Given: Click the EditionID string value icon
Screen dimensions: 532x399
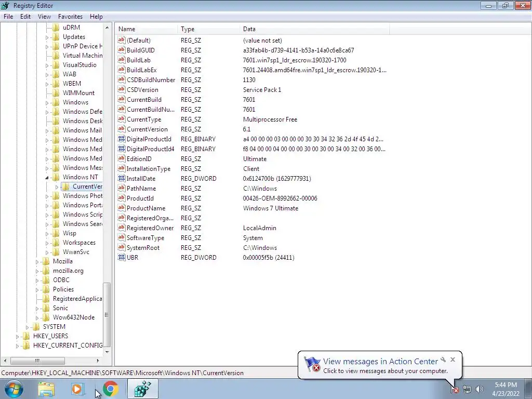Looking at the screenshot, I should click(x=122, y=158).
